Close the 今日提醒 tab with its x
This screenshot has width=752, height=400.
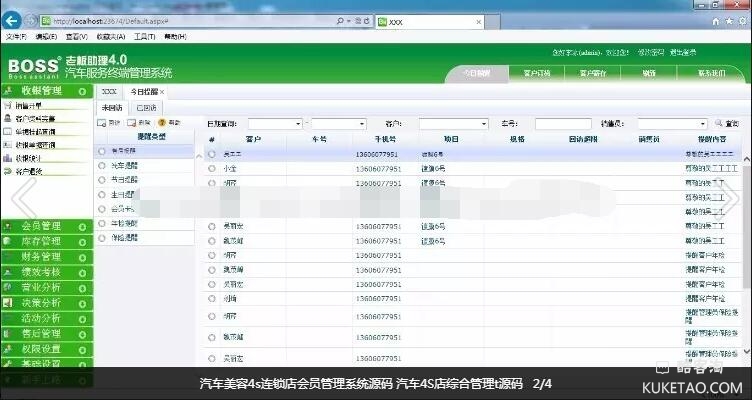point(162,92)
